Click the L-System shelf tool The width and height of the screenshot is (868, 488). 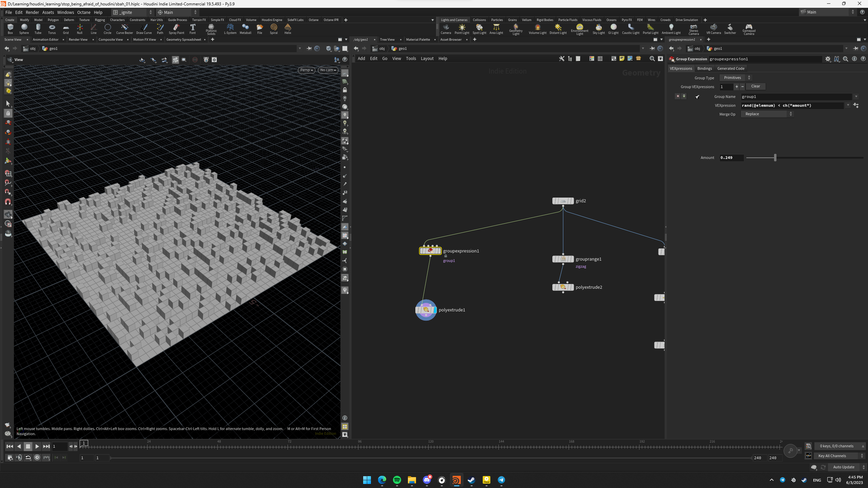pyautogui.click(x=230, y=28)
